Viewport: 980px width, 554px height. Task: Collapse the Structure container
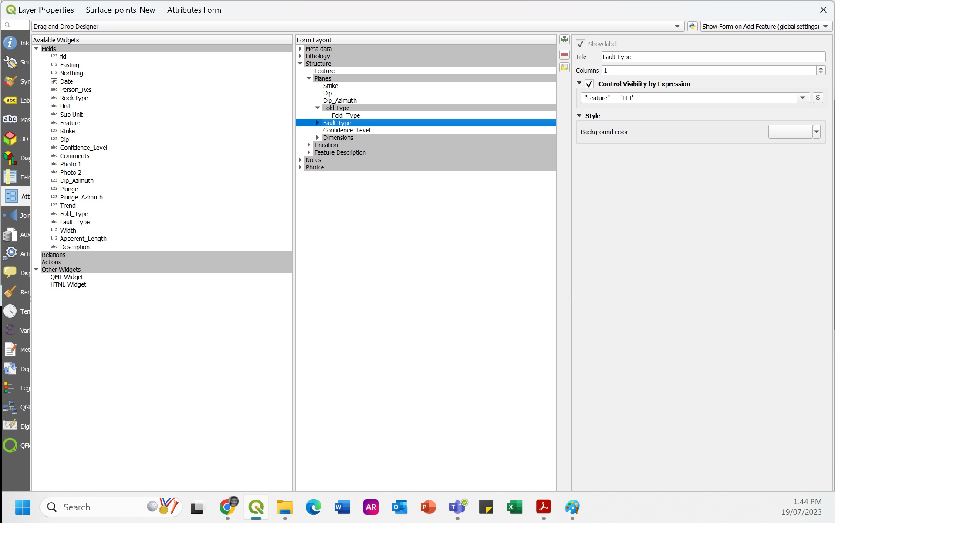300,64
